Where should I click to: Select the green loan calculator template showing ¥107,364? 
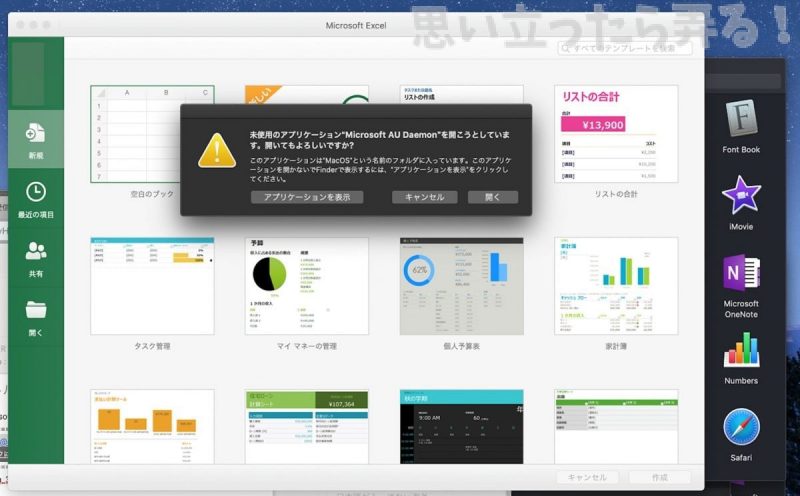tap(307, 427)
